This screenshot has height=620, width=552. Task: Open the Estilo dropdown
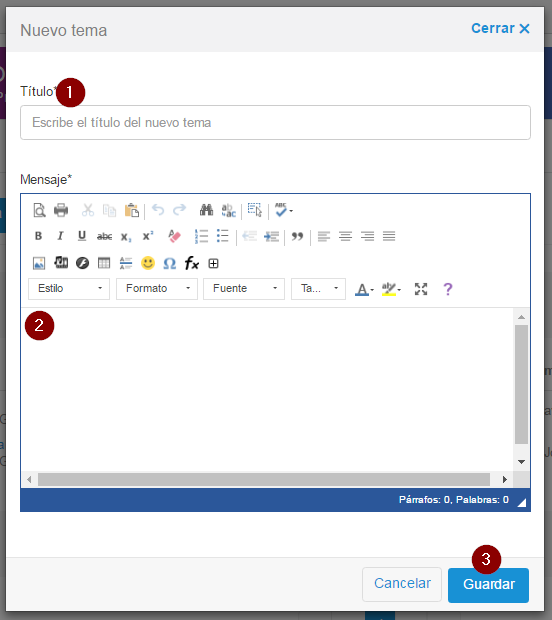(x=69, y=289)
